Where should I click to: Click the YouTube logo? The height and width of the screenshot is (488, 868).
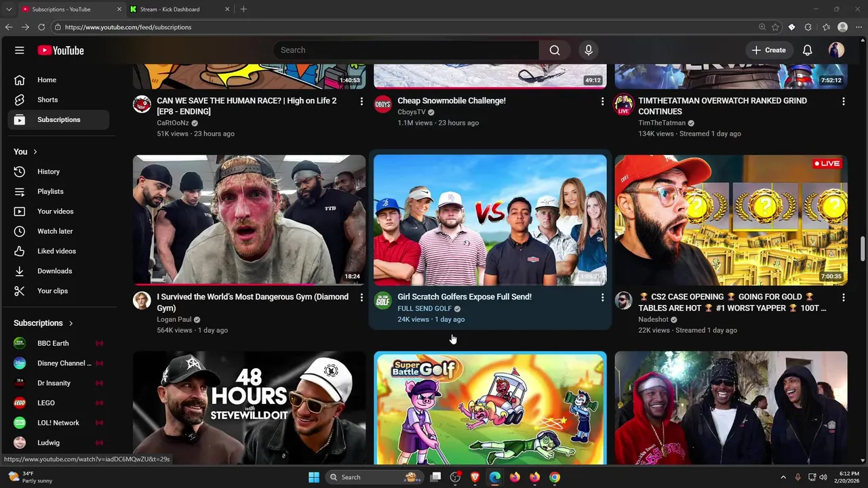(x=61, y=50)
